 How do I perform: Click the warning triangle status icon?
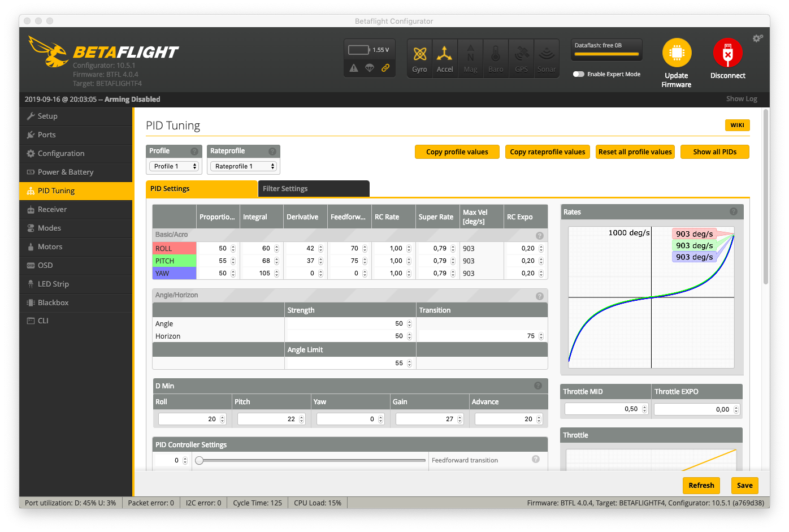pyautogui.click(x=354, y=68)
